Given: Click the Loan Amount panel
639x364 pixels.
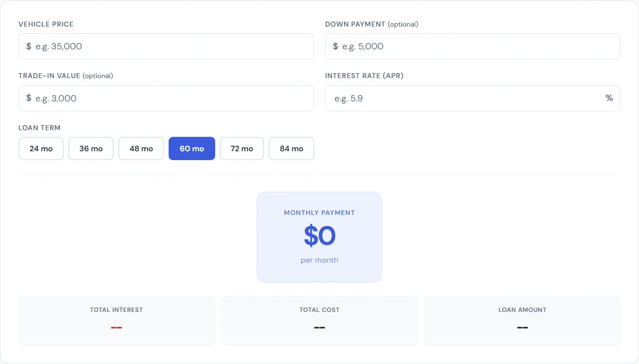Looking at the screenshot, I should [x=522, y=320].
